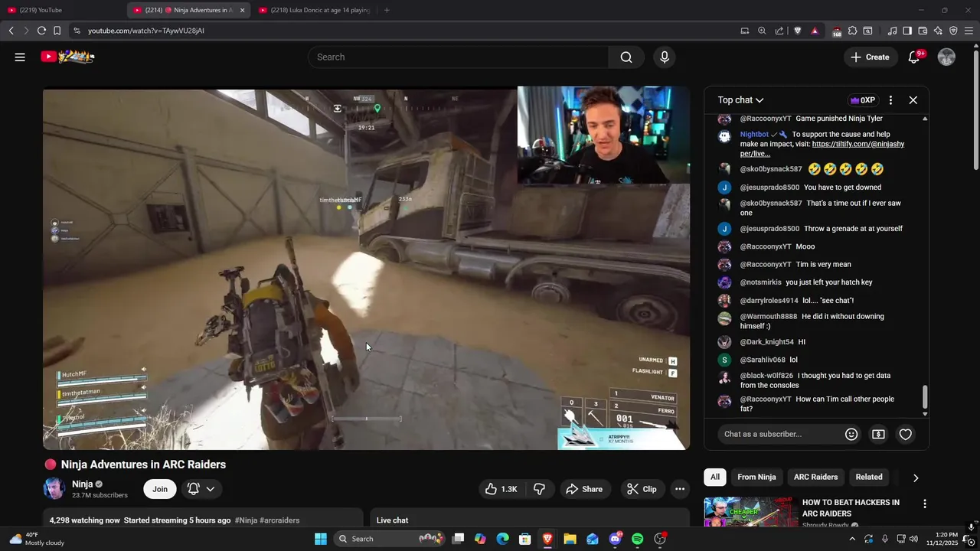Open the YouTube hamburger guide menu
The image size is (980, 551).
click(20, 57)
